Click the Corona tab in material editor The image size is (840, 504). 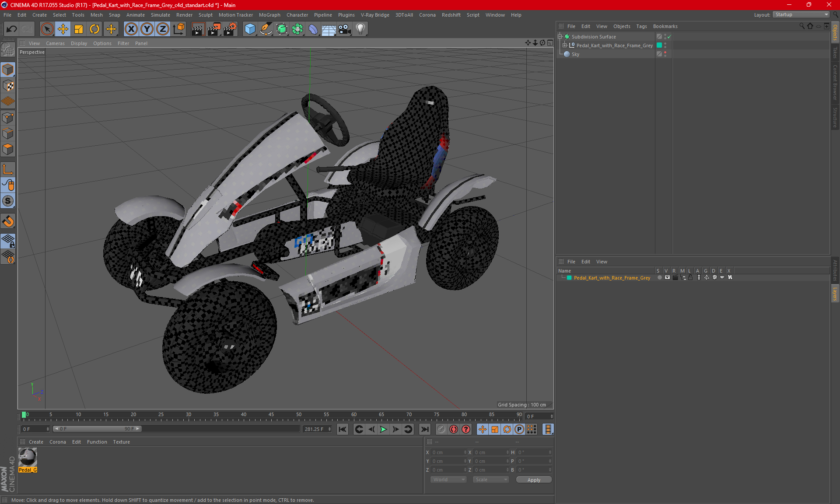[58, 441]
